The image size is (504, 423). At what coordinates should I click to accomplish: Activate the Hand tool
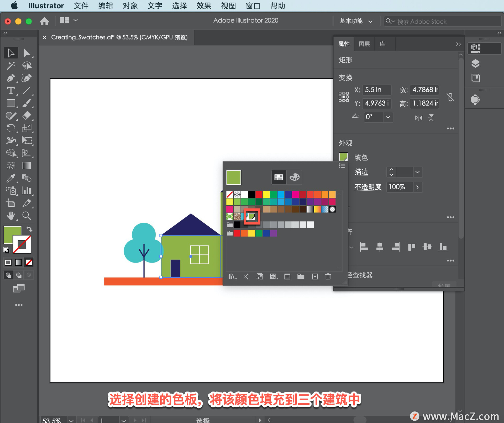point(11,216)
